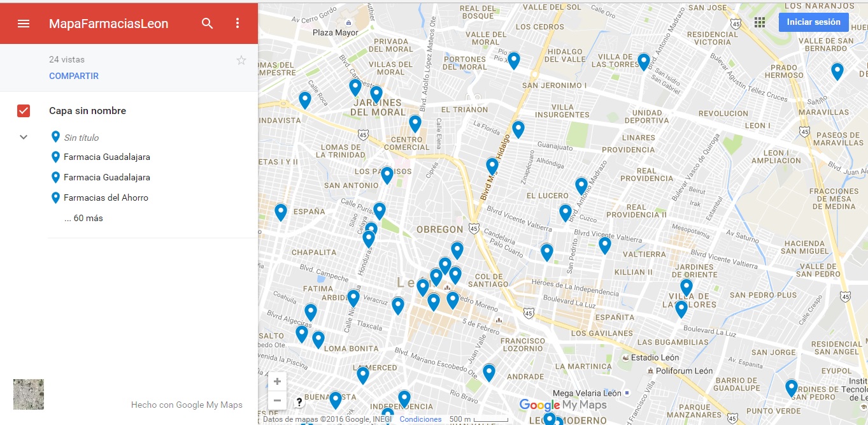The width and height of the screenshot is (868, 425).
Task: Click the 24 vistas view count
Action: point(67,59)
